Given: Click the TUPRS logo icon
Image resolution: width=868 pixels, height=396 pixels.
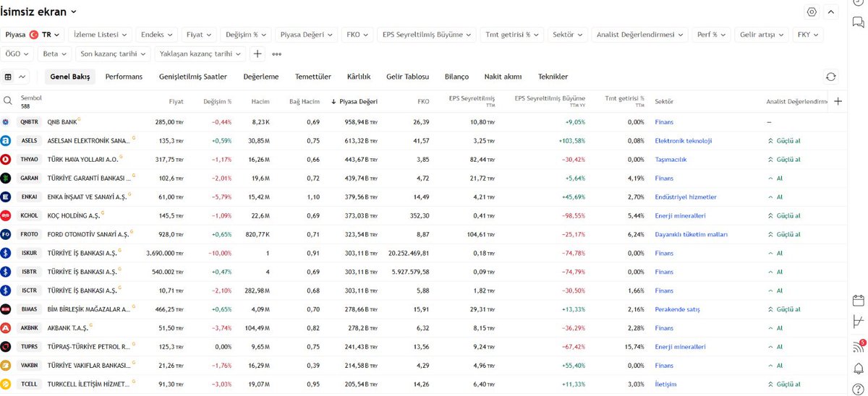Looking at the screenshot, I should click(x=6, y=346).
